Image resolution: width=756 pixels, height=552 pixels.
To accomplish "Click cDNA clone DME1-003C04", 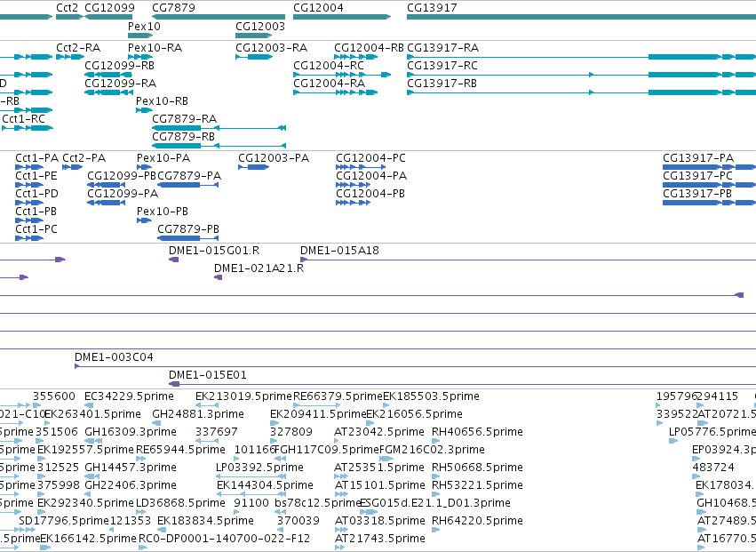I will [x=114, y=357].
